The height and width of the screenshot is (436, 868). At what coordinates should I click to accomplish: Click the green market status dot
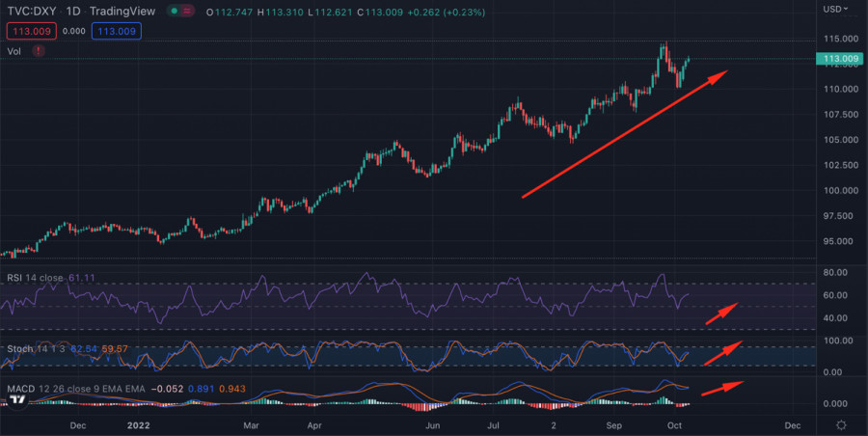[x=174, y=12]
